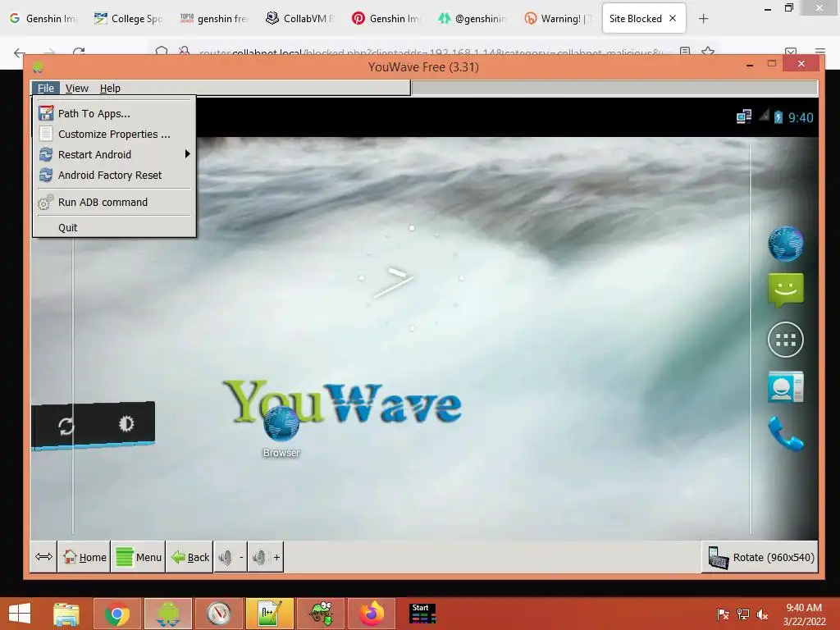Tap the sync toggle in power widget

coord(66,427)
